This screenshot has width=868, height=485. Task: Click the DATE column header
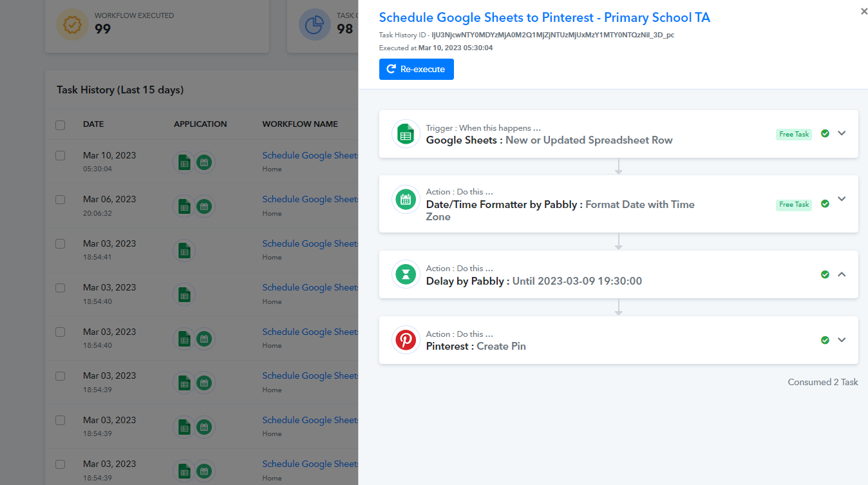click(93, 124)
